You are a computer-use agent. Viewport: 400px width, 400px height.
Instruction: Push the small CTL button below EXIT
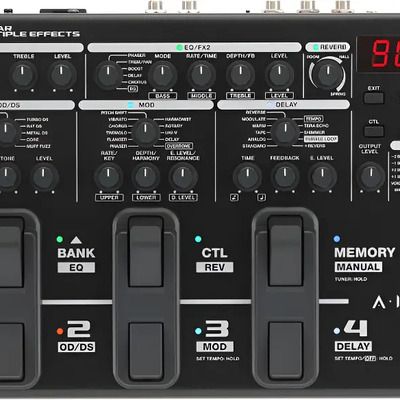pyautogui.click(x=374, y=131)
